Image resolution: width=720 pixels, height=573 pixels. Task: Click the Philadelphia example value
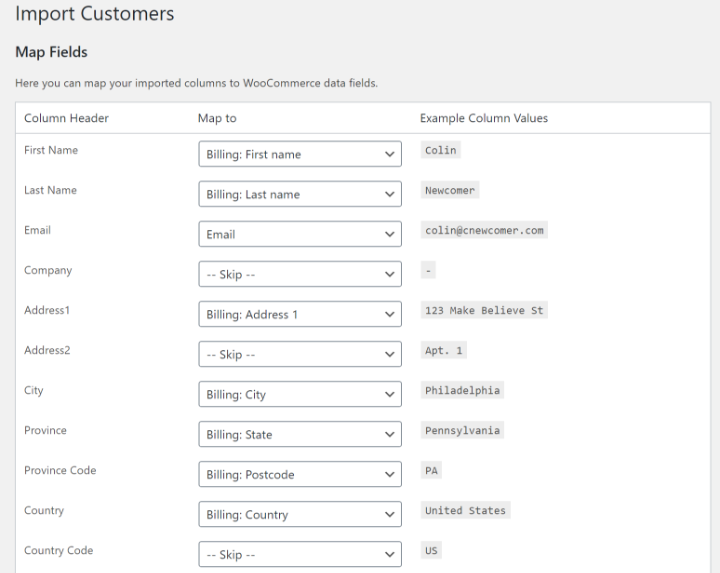coord(462,390)
